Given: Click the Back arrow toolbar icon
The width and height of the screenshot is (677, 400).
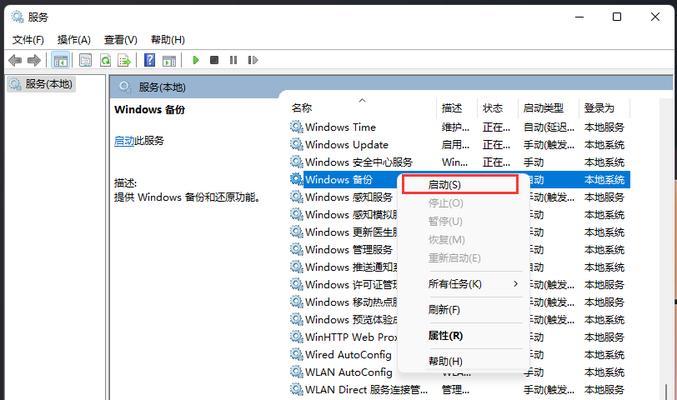Looking at the screenshot, I should click(x=15, y=60).
